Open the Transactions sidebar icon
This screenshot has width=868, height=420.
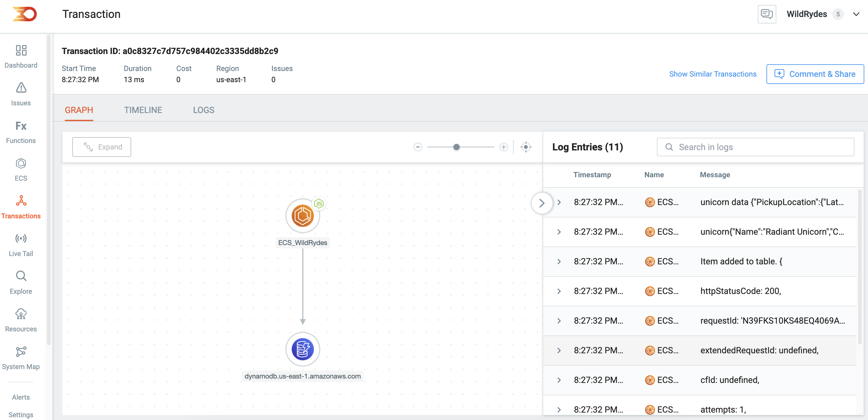[21, 201]
